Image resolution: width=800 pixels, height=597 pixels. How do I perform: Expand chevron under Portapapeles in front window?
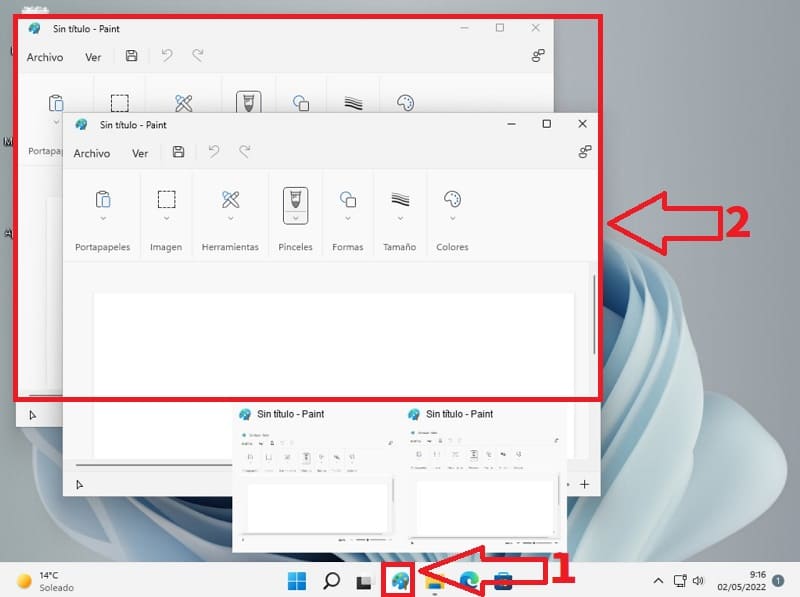[x=103, y=218]
